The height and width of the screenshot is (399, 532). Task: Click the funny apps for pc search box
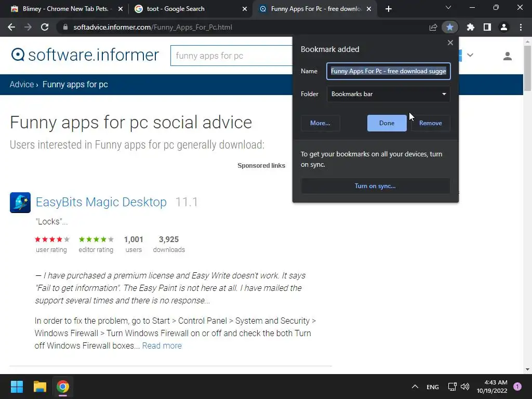pyautogui.click(x=232, y=56)
